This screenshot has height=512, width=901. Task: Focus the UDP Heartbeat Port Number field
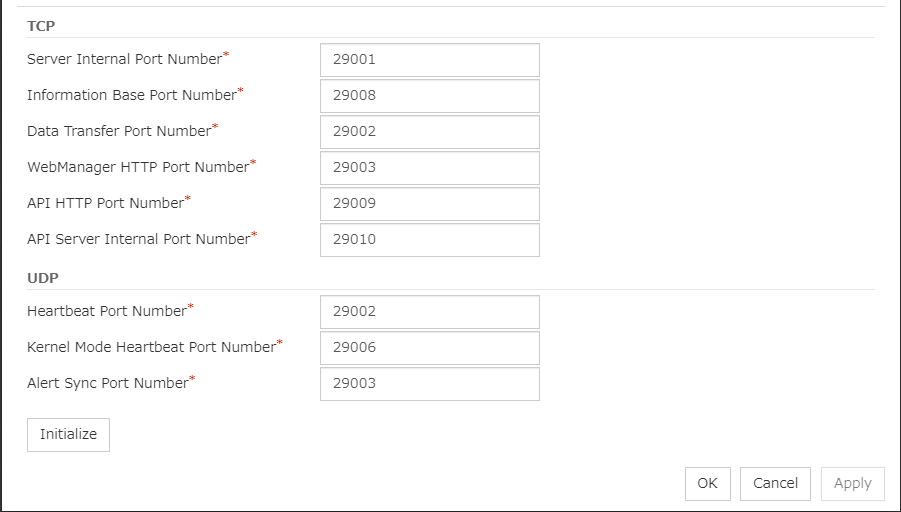point(429,312)
